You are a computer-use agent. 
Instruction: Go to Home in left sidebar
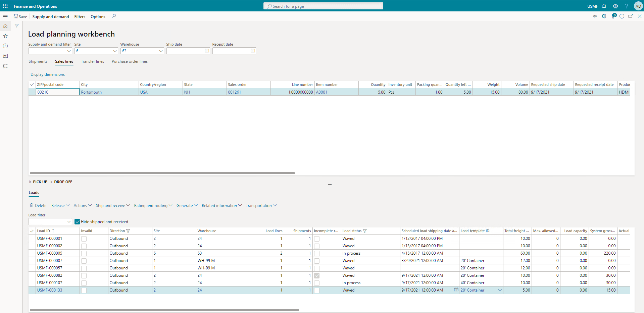pyautogui.click(x=5, y=26)
